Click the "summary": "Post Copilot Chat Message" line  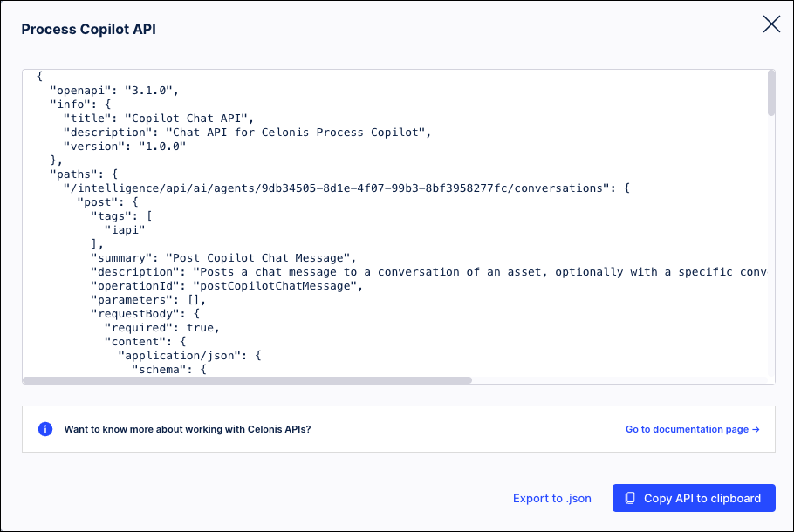coord(223,258)
